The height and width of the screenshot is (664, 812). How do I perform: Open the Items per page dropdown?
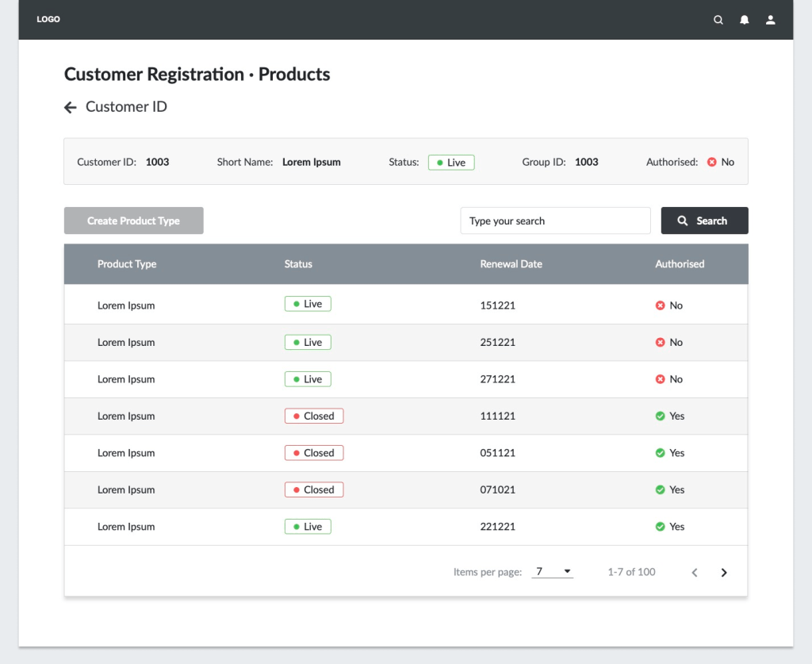tap(552, 572)
